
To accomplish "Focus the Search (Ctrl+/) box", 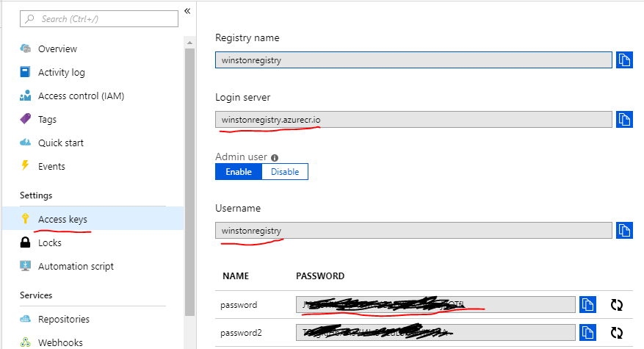I will tap(99, 19).
